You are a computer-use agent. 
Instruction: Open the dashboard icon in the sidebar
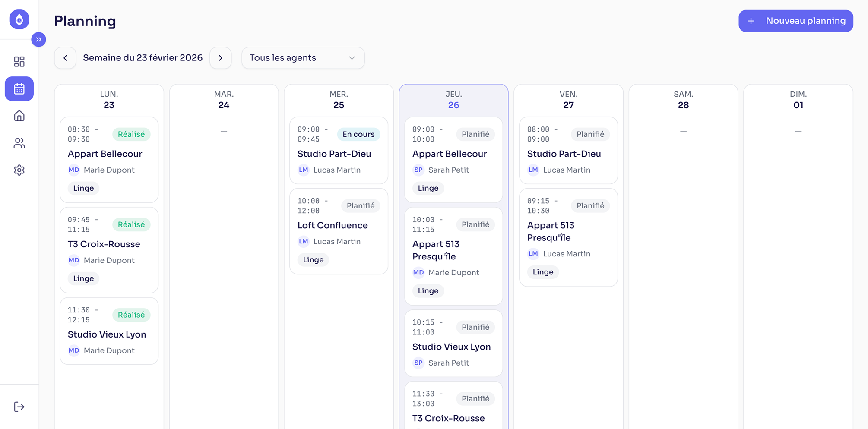click(x=19, y=62)
